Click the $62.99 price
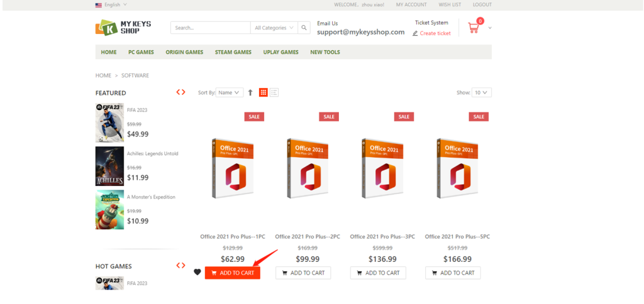Screen dimensions: 644x304 pos(233,259)
